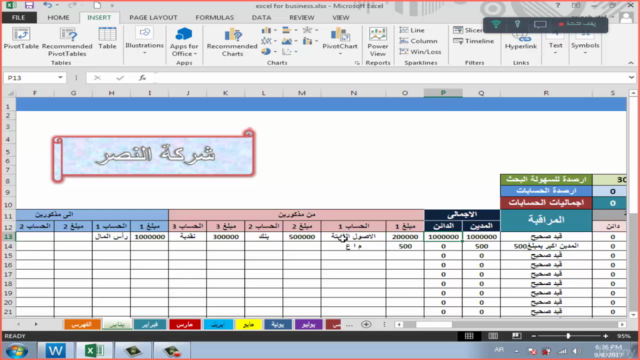
Task: Insert a bar chart
Action: (x=289, y=30)
